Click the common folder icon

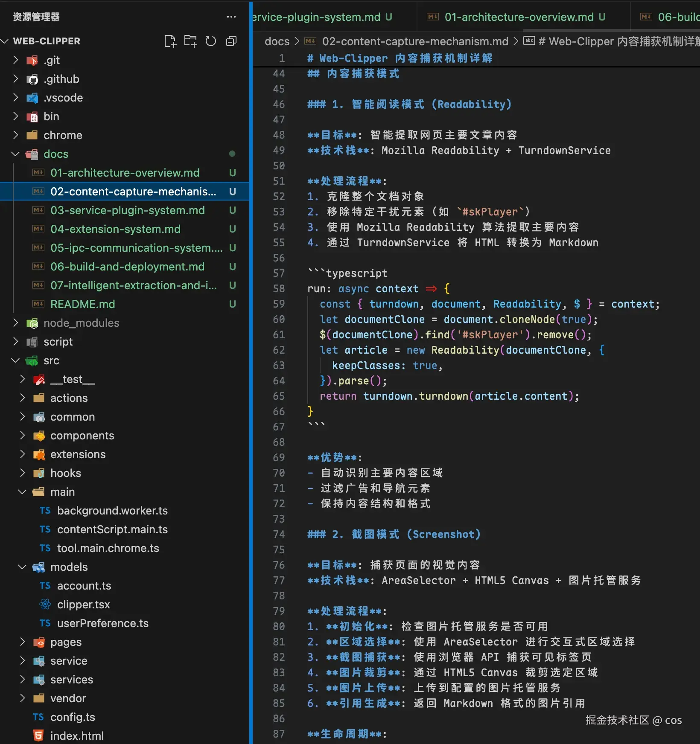(x=39, y=417)
